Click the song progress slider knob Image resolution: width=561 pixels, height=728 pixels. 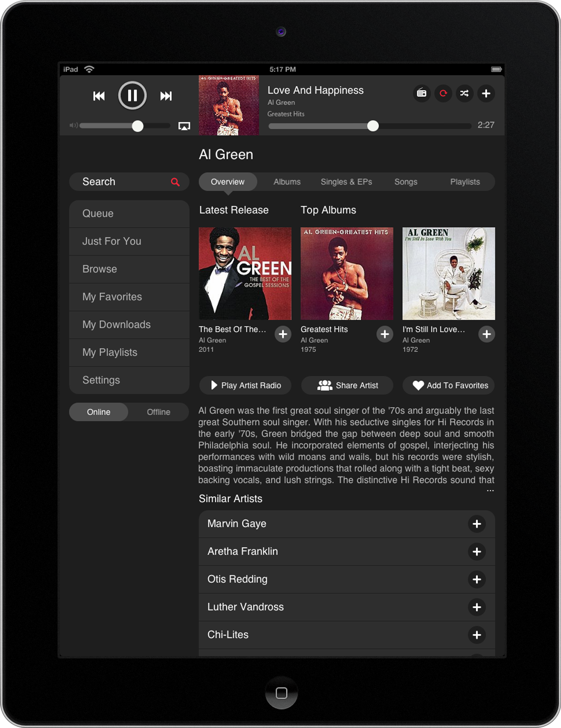pos(373,126)
